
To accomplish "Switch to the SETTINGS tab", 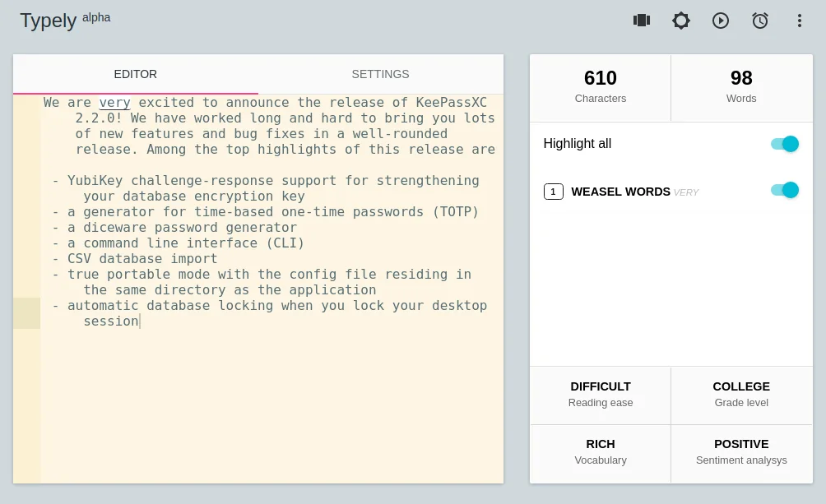I will click(x=381, y=74).
